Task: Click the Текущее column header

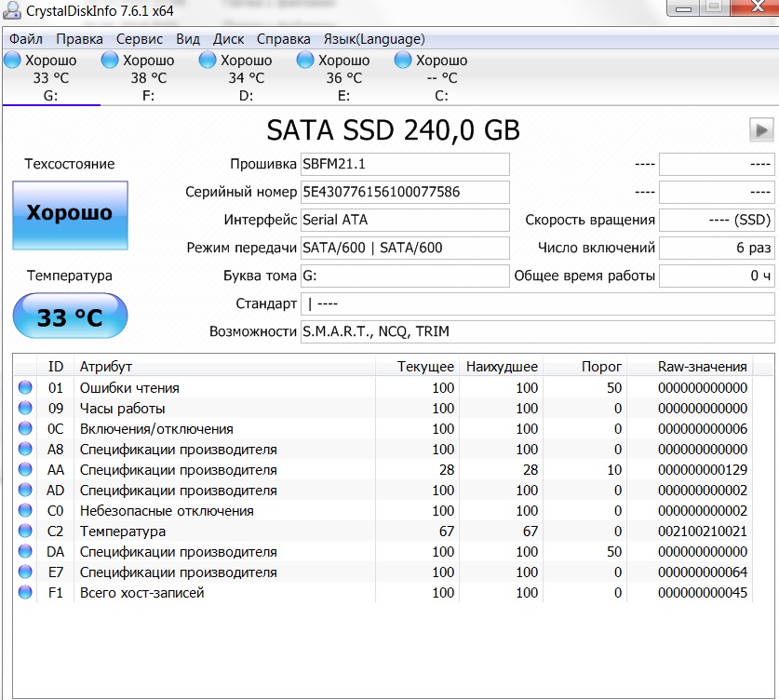Action: [417, 367]
